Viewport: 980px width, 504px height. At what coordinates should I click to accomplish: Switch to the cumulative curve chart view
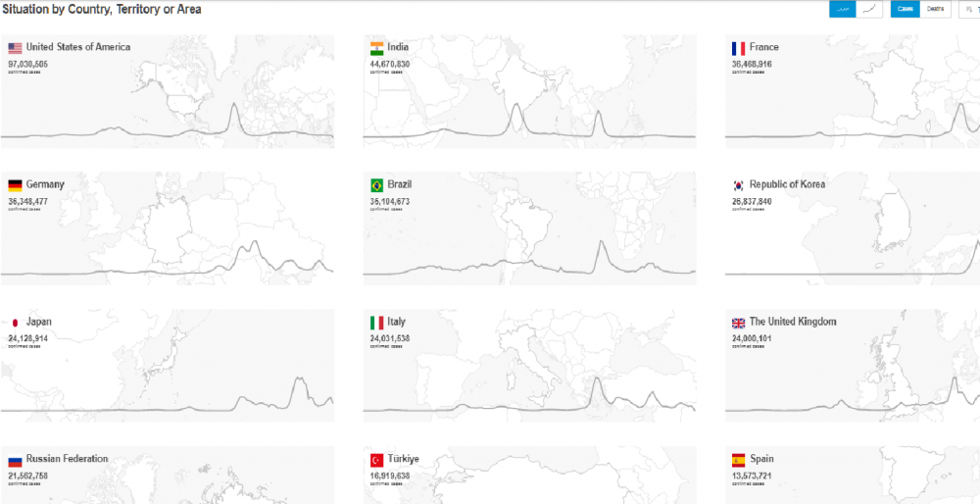pyautogui.click(x=870, y=9)
